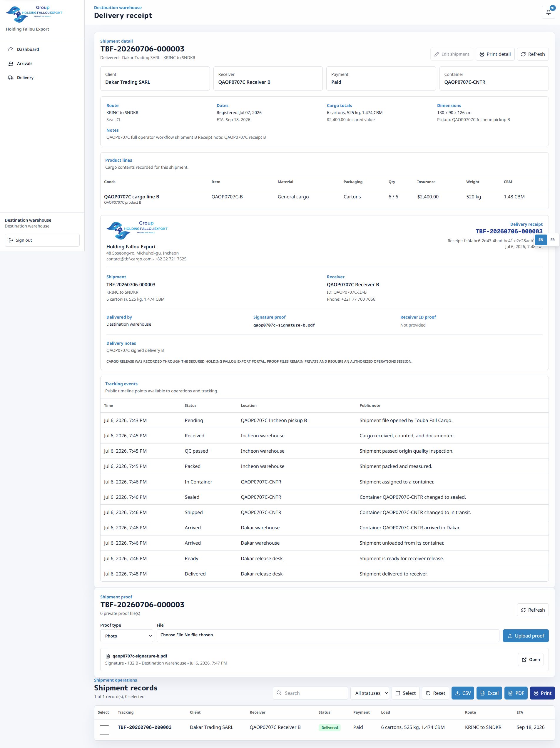560x748 pixels.
Task: Click the refresh icon beside shipment detail
Action: coord(523,54)
